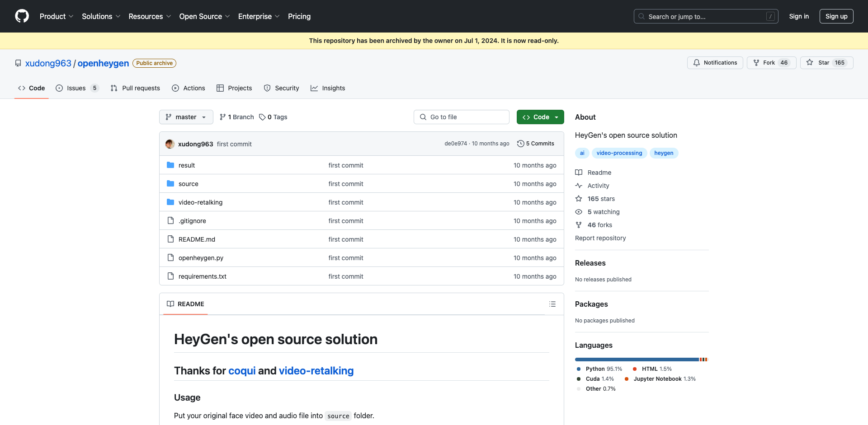This screenshot has width=868, height=425.
Task: Click the .gitignore file icon
Action: [x=170, y=220]
